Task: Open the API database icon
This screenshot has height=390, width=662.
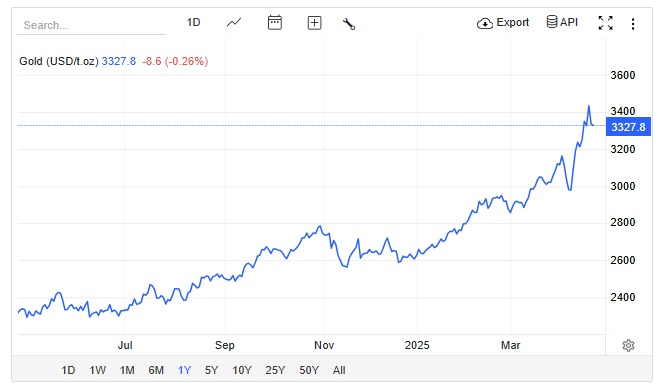Action: tap(551, 22)
